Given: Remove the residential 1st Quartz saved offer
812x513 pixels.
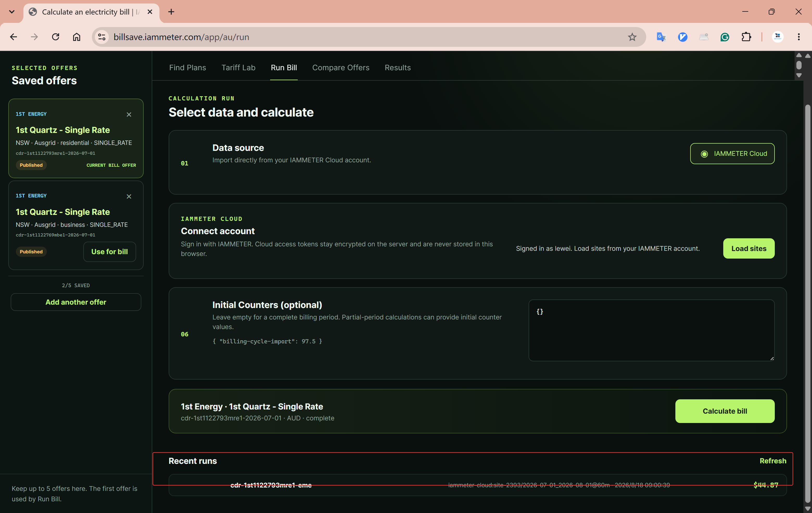Looking at the screenshot, I should [x=129, y=115].
